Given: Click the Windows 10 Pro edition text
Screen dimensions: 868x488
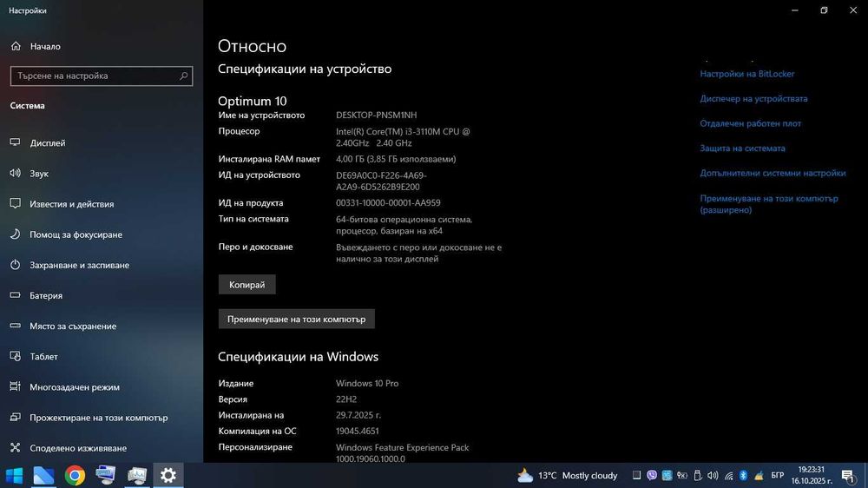Looking at the screenshot, I should (367, 383).
